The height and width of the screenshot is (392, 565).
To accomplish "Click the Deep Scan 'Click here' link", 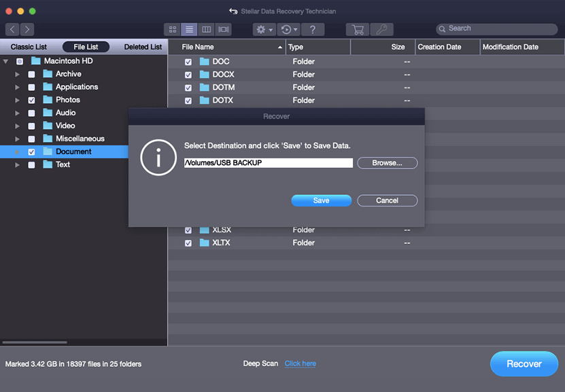I will pyautogui.click(x=300, y=363).
